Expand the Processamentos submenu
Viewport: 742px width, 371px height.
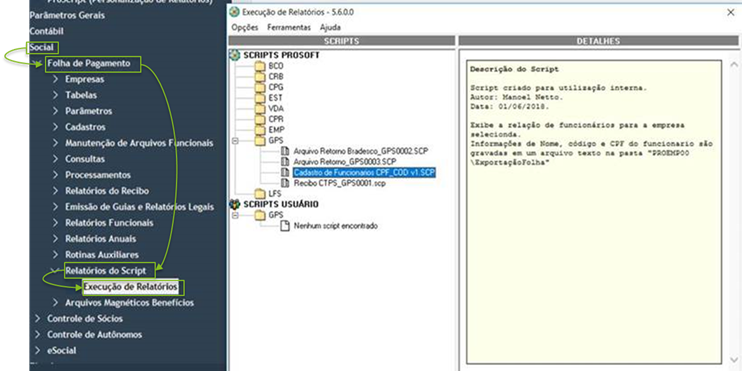coord(56,175)
